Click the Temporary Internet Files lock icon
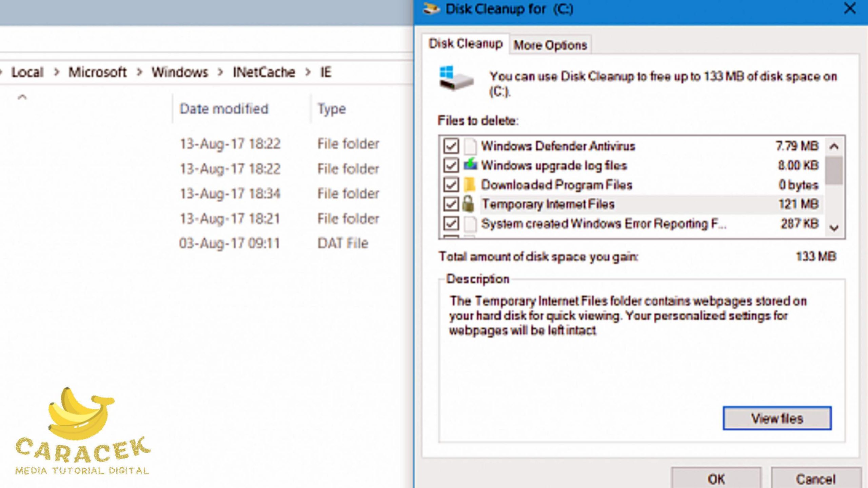This screenshot has width=868, height=488. pos(469,204)
